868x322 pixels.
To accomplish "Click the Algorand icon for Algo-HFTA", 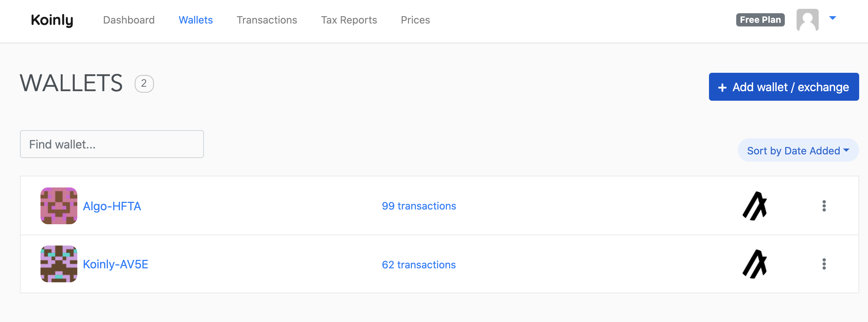I will tap(755, 206).
